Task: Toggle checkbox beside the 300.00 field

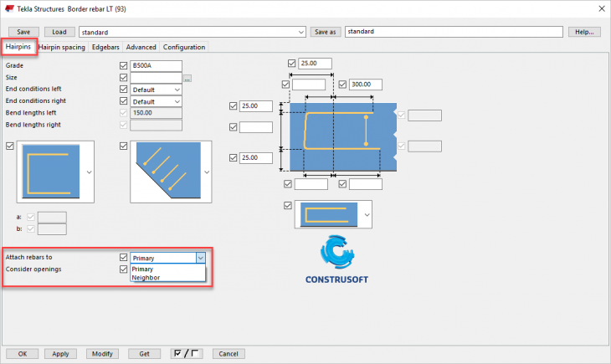Action: click(x=342, y=85)
